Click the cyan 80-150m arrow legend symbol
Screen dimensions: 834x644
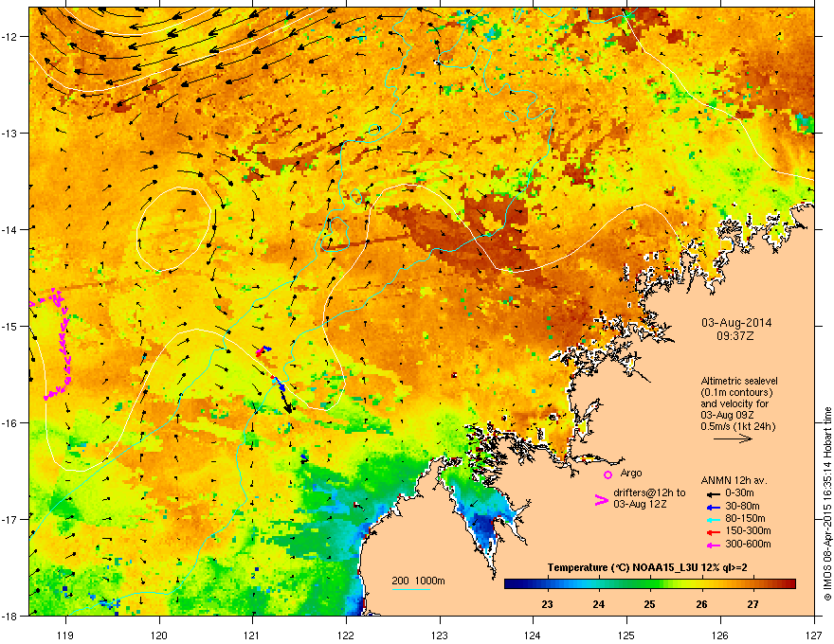coord(713,519)
